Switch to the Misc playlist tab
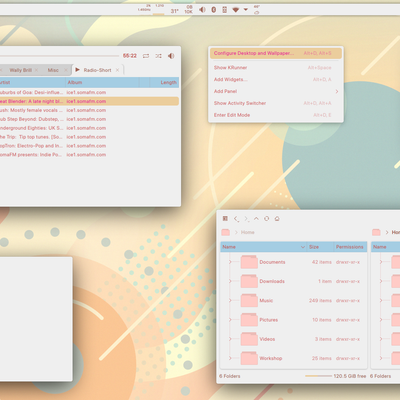The height and width of the screenshot is (400, 400). (53, 70)
